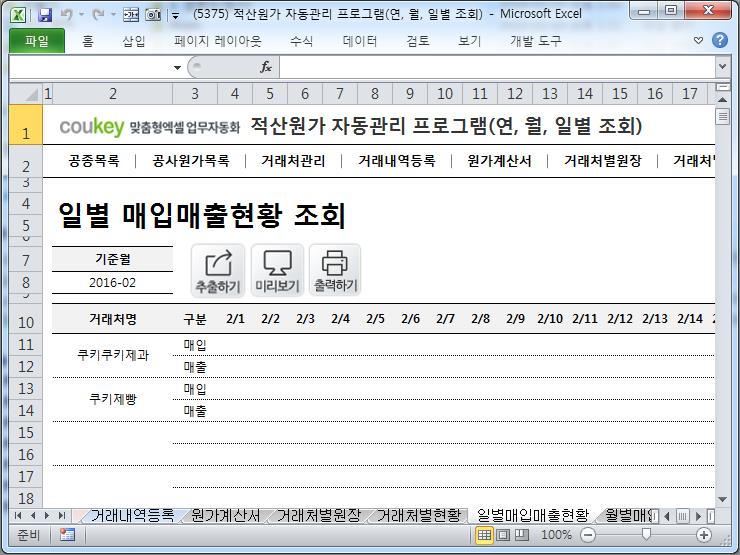Switch to the 거래처별현황 sheet tab
Image resolution: width=740 pixels, height=555 pixels.
click(x=419, y=515)
